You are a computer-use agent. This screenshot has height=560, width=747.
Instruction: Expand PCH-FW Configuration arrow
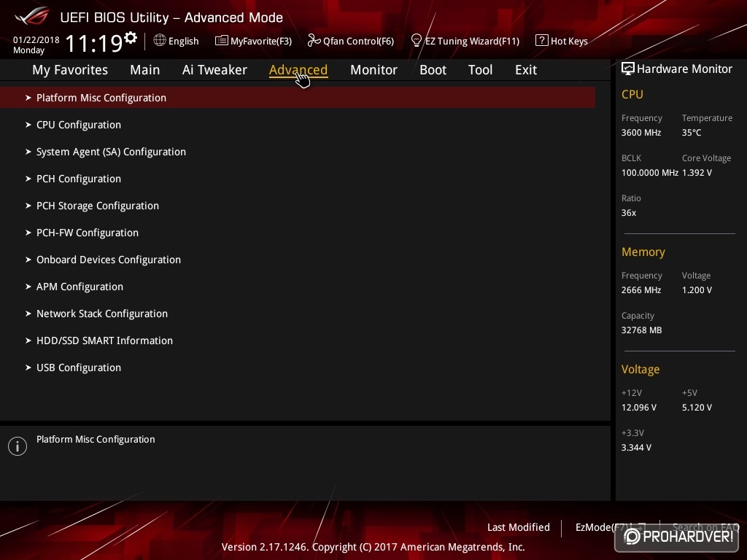(x=28, y=233)
